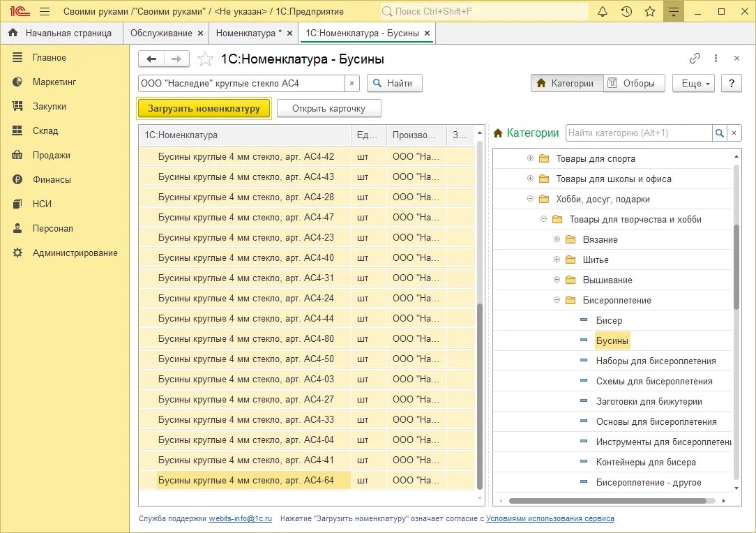Collapse the Бисероплетение category

tap(557, 300)
